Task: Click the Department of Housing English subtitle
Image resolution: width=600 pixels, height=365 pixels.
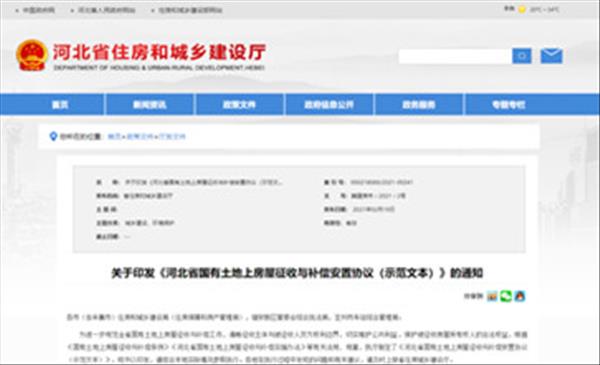Action: coord(159,68)
